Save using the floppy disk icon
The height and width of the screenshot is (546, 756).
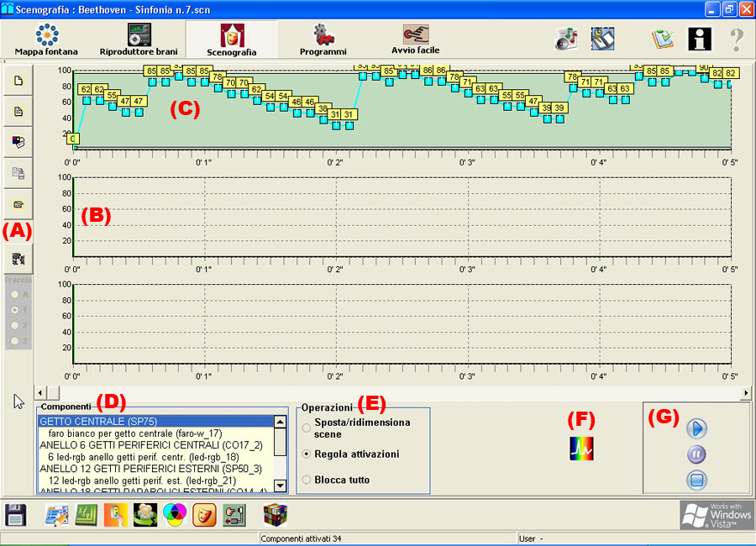(15, 515)
